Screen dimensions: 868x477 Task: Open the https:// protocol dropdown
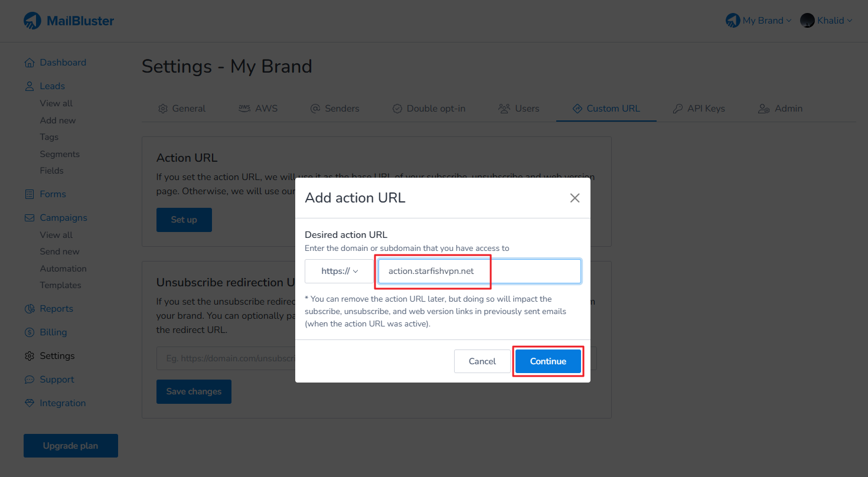tap(340, 272)
